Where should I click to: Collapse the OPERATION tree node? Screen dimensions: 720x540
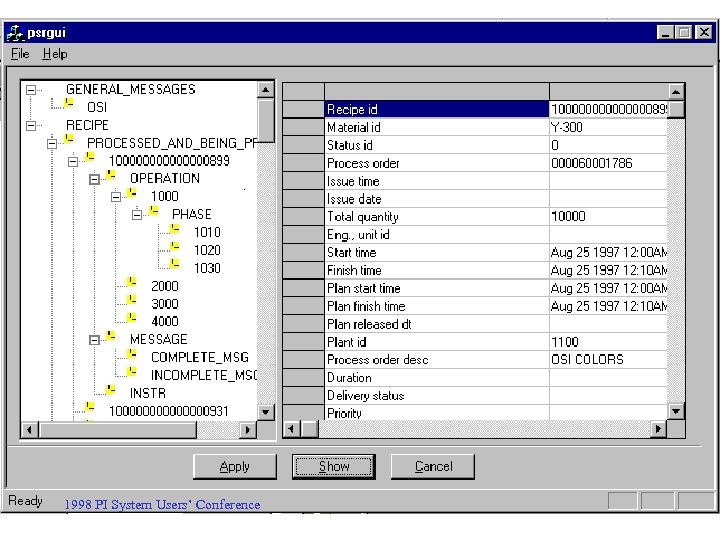[94, 180]
